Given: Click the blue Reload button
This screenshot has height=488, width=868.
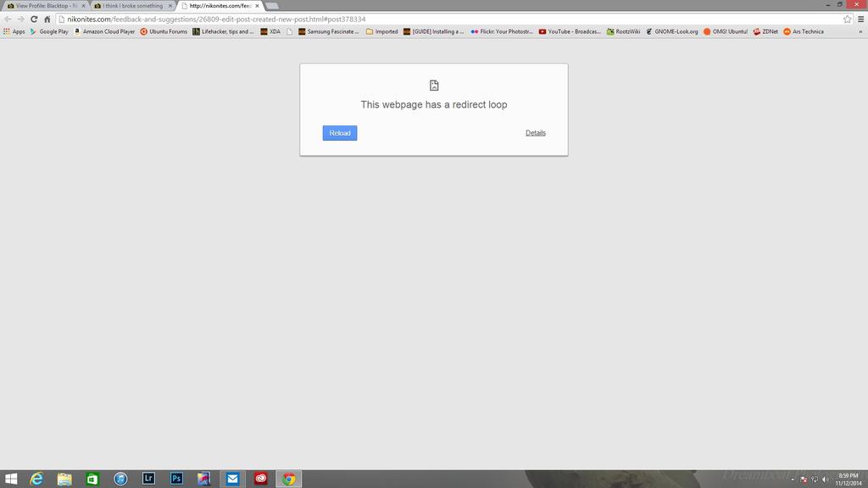Looking at the screenshot, I should pyautogui.click(x=339, y=133).
